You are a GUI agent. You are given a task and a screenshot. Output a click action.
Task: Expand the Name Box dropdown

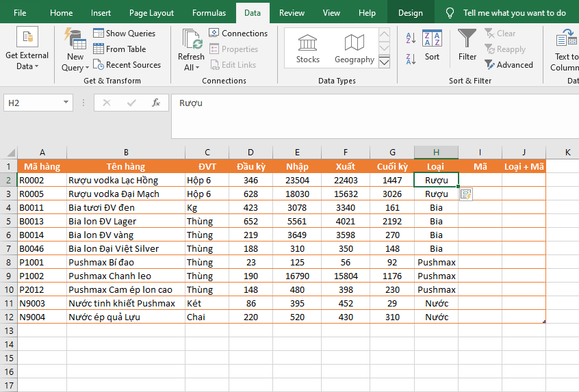[x=66, y=103]
